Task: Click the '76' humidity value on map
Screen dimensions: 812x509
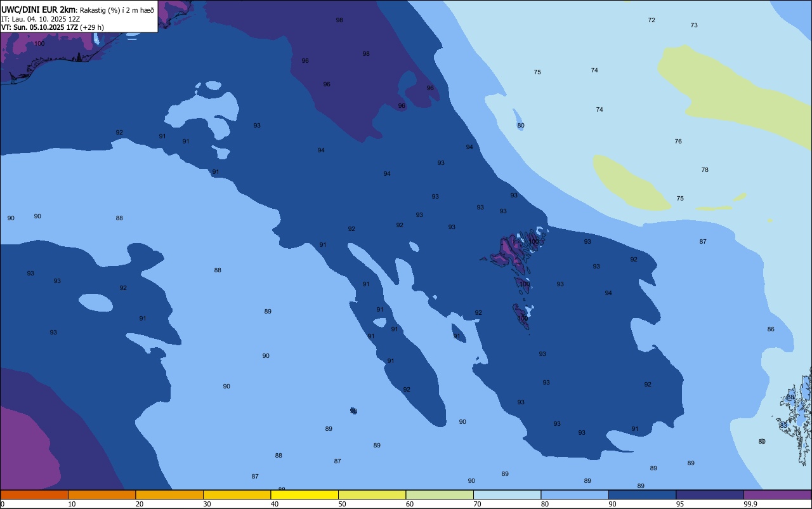Action: (x=678, y=142)
